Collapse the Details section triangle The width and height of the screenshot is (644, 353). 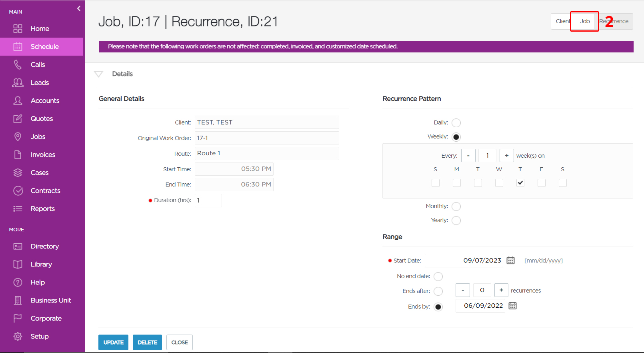pos(98,74)
